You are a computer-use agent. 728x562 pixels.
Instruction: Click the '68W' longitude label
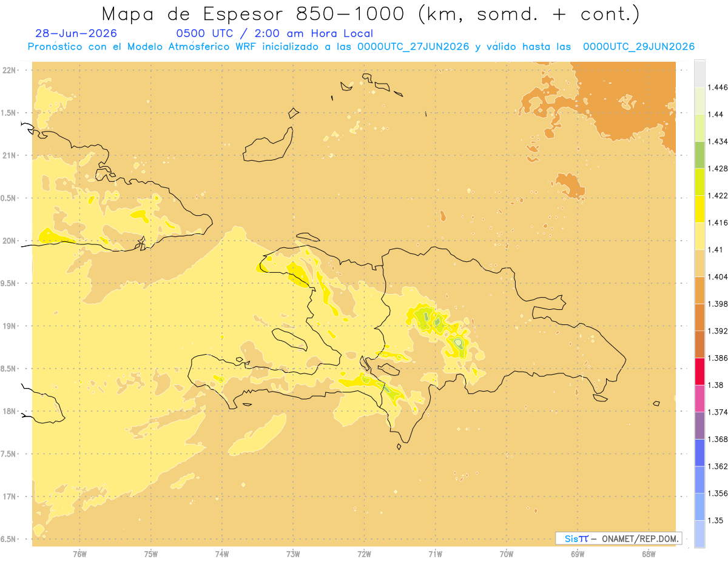(x=649, y=554)
